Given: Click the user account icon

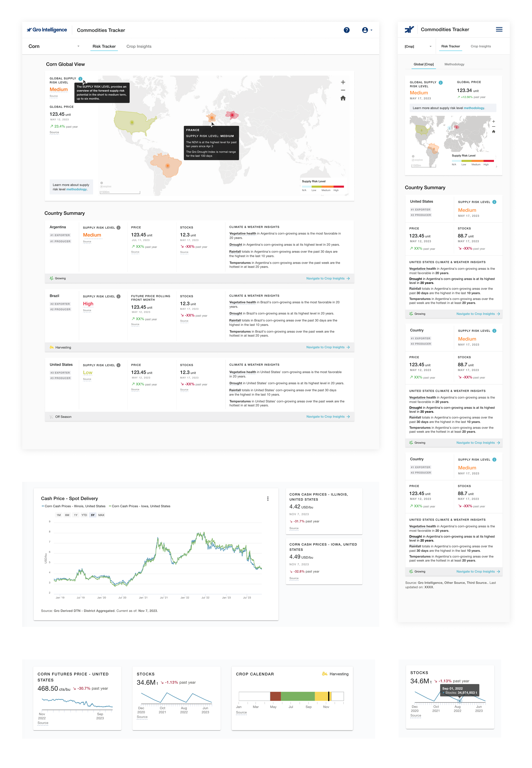Looking at the screenshot, I should [365, 30].
